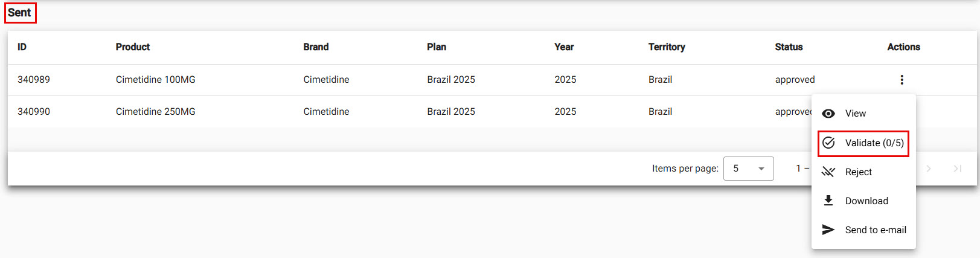Click the Status column header
This screenshot has height=258, width=980.
click(x=789, y=47)
